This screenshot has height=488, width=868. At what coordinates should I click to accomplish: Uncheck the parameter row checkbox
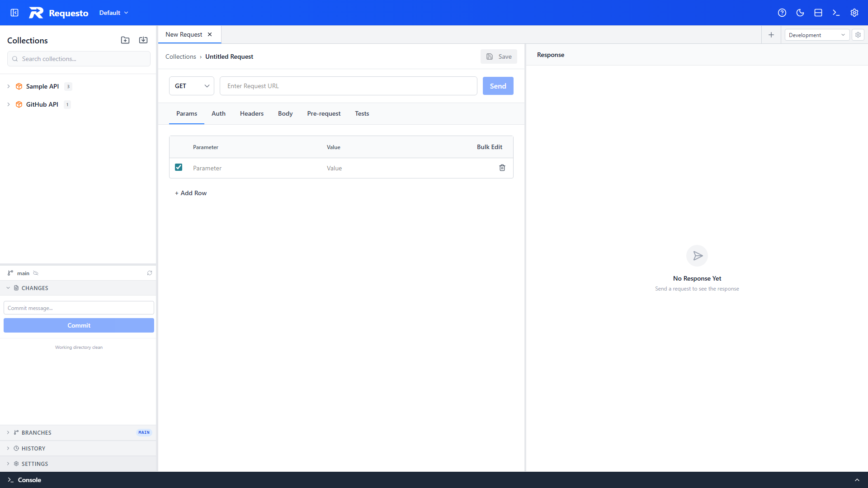[x=179, y=167]
